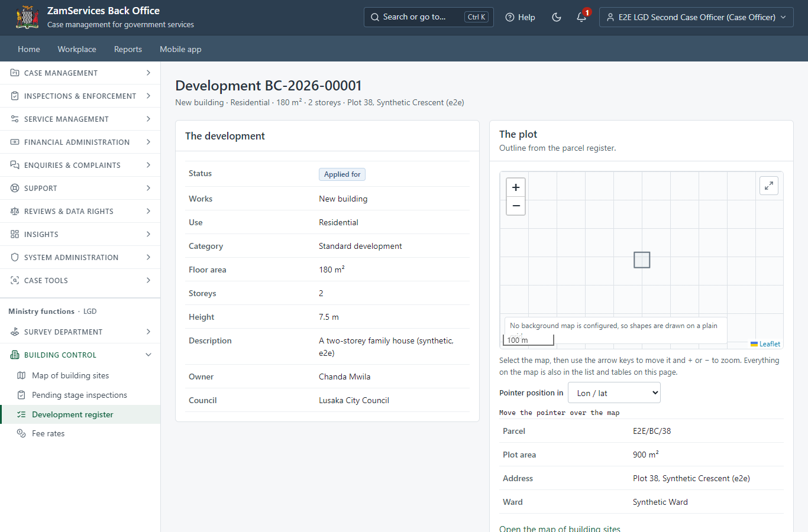
Task: Click the Service Management sliders icon
Action: click(15, 119)
